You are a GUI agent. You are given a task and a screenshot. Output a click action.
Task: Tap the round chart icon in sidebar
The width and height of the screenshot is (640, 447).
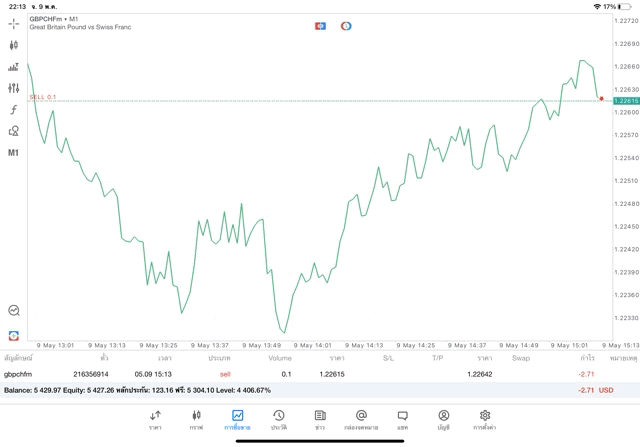(x=13, y=310)
